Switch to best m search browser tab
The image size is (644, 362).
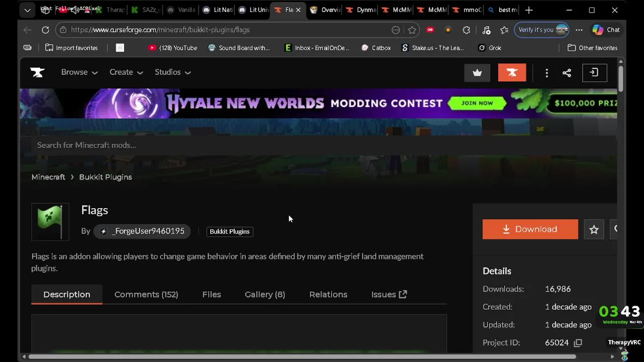tap(502, 10)
